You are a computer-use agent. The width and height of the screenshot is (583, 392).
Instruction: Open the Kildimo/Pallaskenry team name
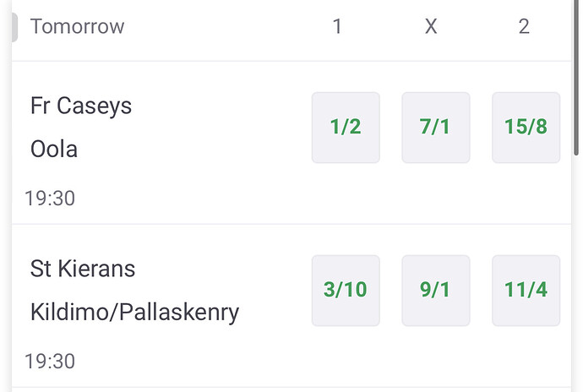[x=134, y=313]
